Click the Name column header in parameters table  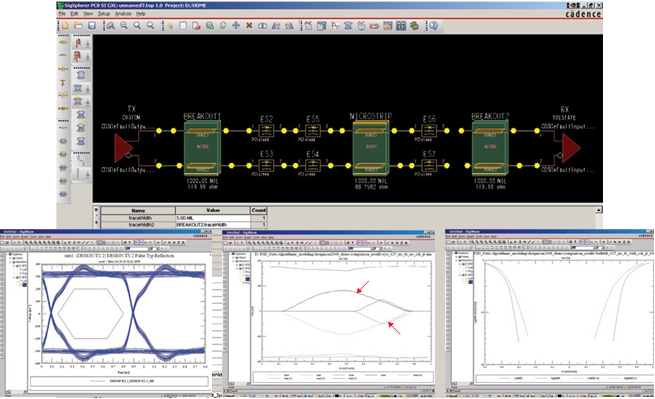(x=138, y=211)
